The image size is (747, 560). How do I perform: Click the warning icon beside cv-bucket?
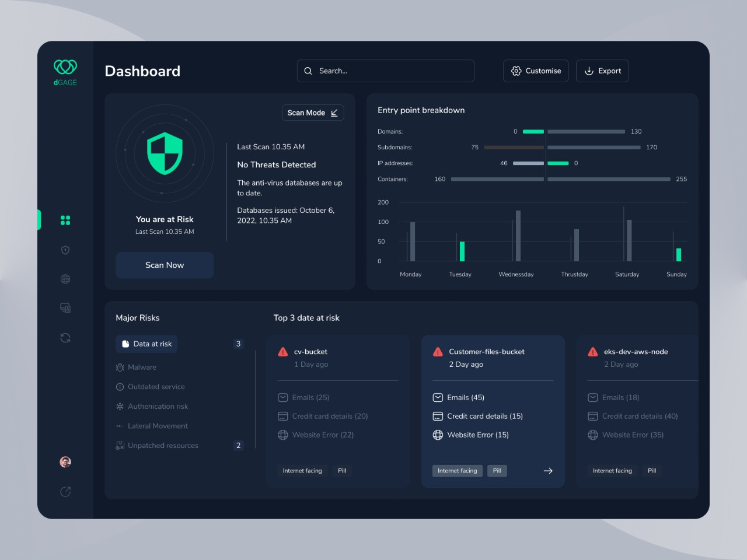[x=283, y=351]
